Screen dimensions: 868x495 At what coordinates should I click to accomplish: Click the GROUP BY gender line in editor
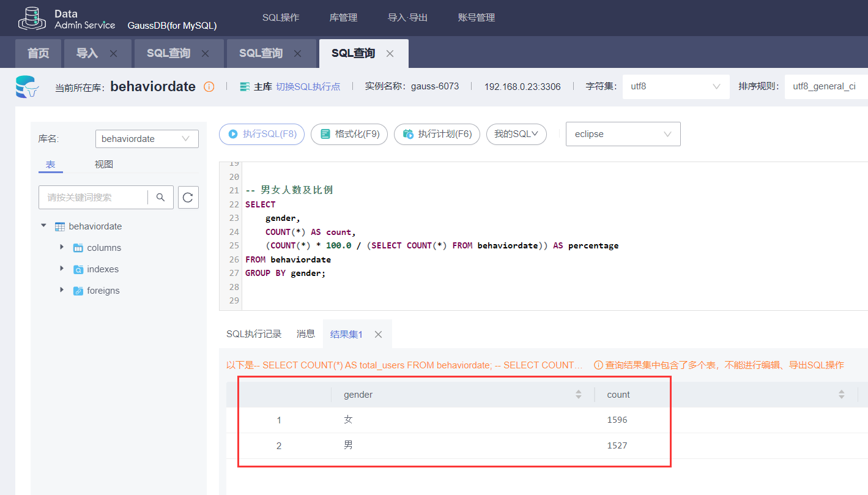(286, 273)
